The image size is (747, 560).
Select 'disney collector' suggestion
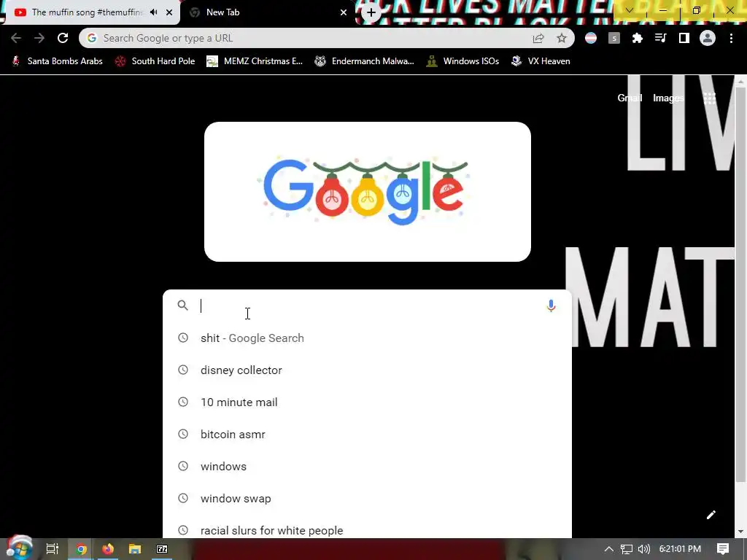(x=368, y=370)
